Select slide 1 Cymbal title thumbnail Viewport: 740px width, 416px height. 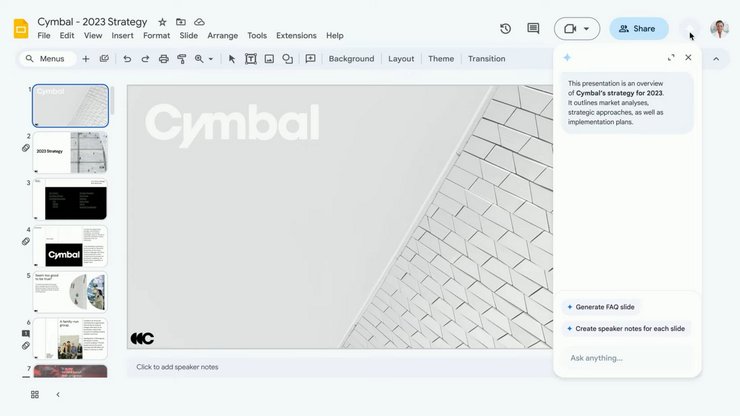tap(70, 106)
